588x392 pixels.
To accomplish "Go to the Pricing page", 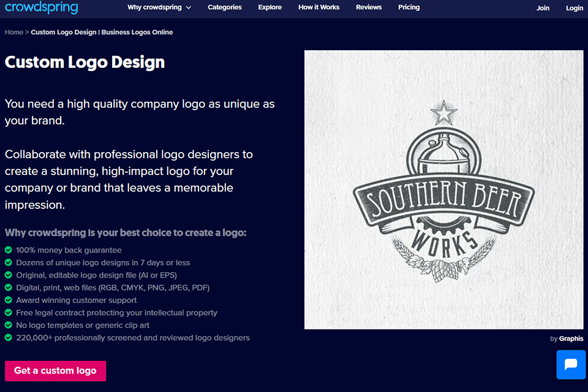I will coord(409,7).
